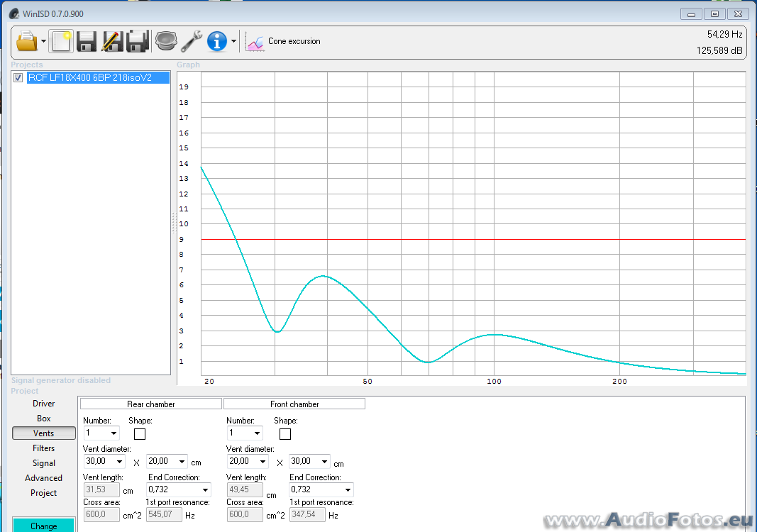Screen dimensions: 757x532
Task: Click the splitter grip between Projects and Graph
Action: (174, 223)
